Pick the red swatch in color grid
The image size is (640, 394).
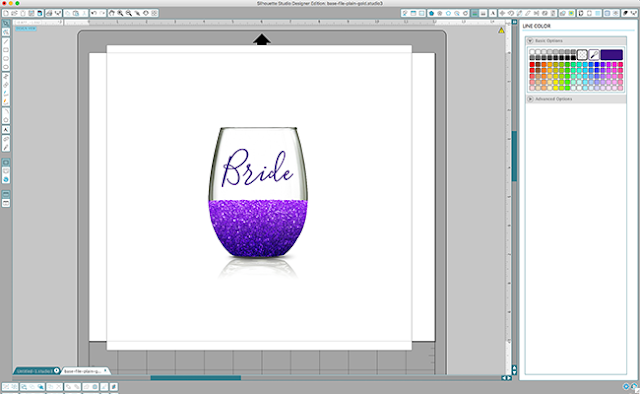tap(532, 65)
